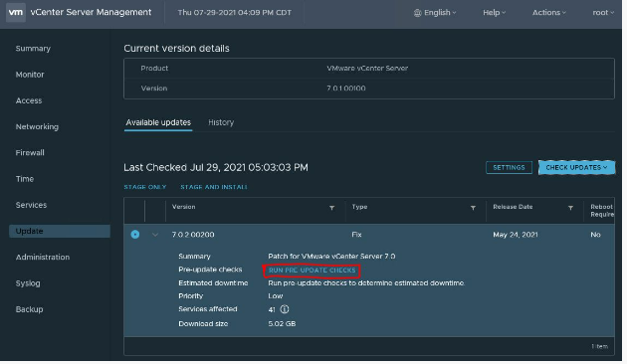627x364 pixels.
Task: Open the Actions menu
Action: pos(549,13)
